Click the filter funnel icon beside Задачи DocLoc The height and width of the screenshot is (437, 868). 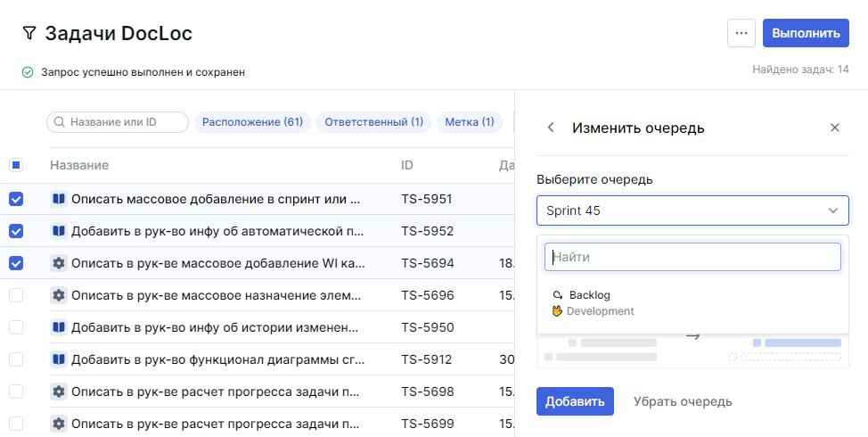(x=29, y=34)
